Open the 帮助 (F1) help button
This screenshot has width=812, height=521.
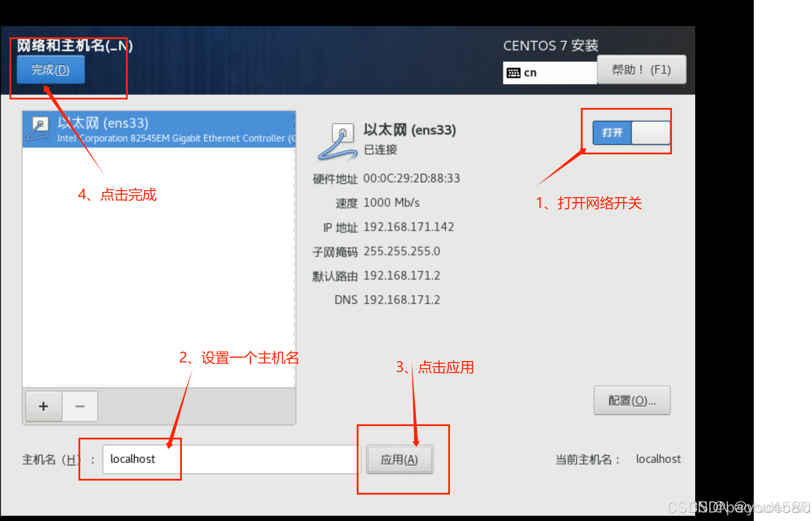click(641, 70)
